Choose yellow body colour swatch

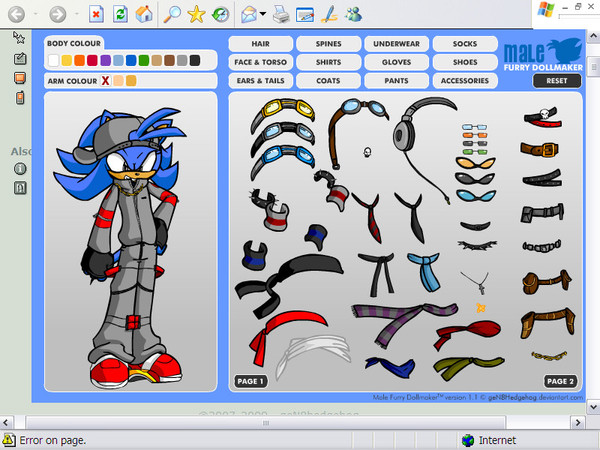[67, 60]
